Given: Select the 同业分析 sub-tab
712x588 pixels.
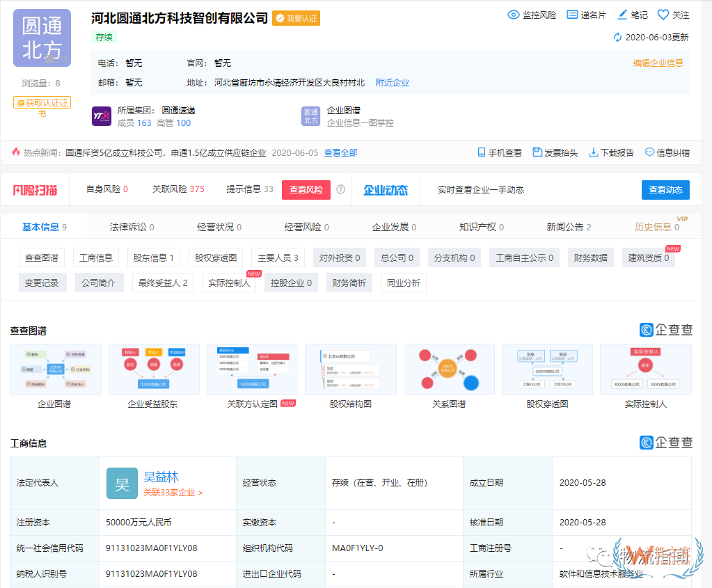Looking at the screenshot, I should pyautogui.click(x=403, y=283).
